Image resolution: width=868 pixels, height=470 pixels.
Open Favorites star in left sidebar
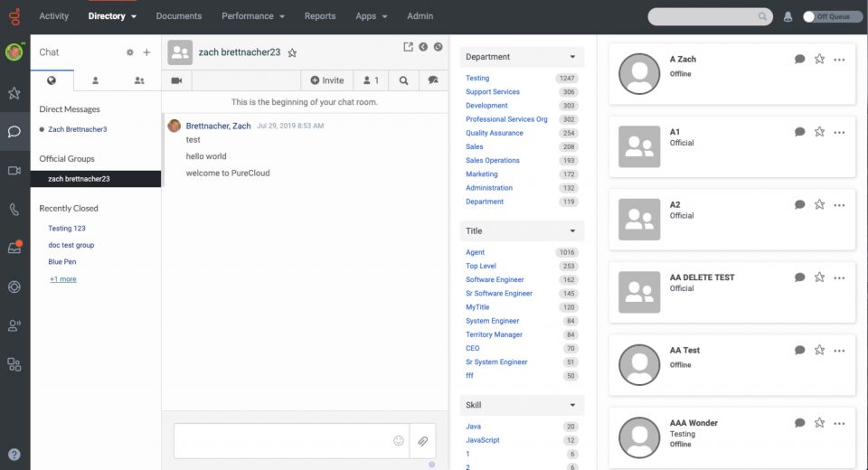coord(14,93)
